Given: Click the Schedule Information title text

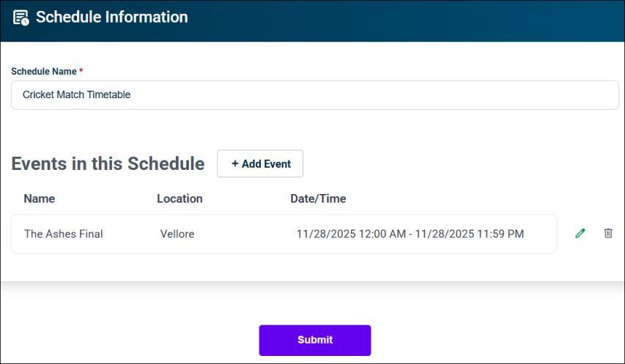Looking at the screenshot, I should 111,17.
